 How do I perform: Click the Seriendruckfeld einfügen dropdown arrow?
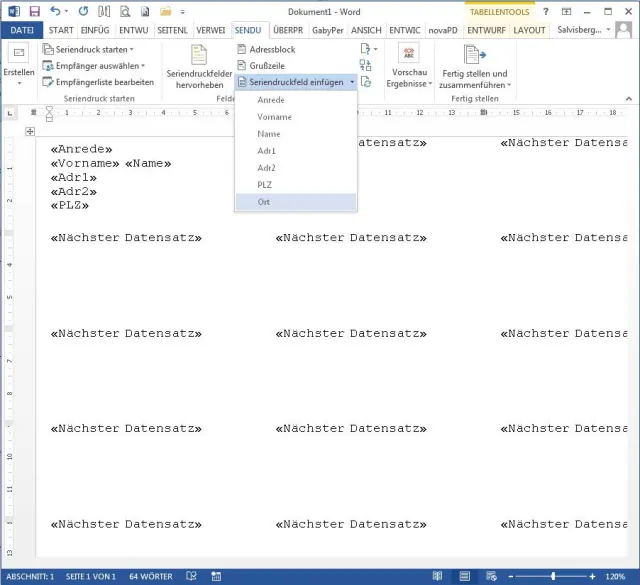[351, 82]
